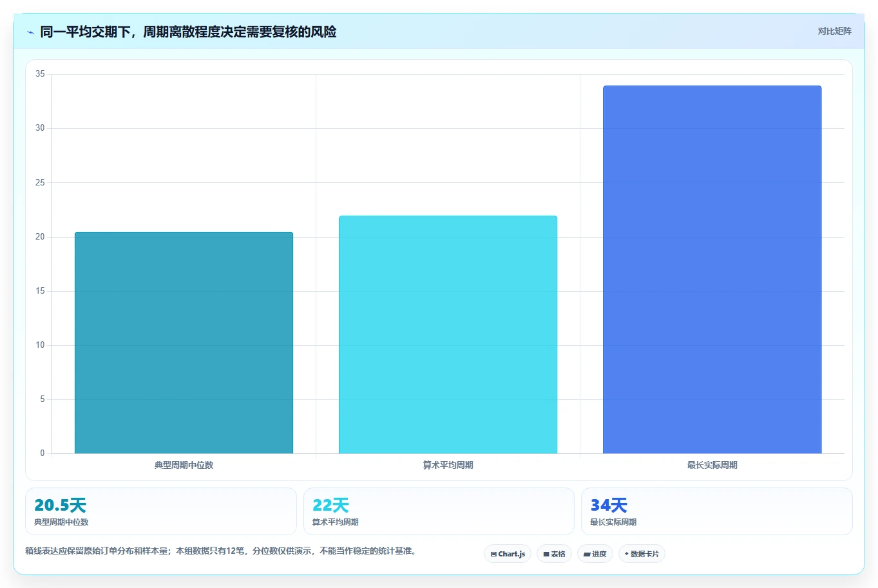Screen dimensions: 878x588
Task: Click the Chart.js tag chip
Action: [508, 554]
